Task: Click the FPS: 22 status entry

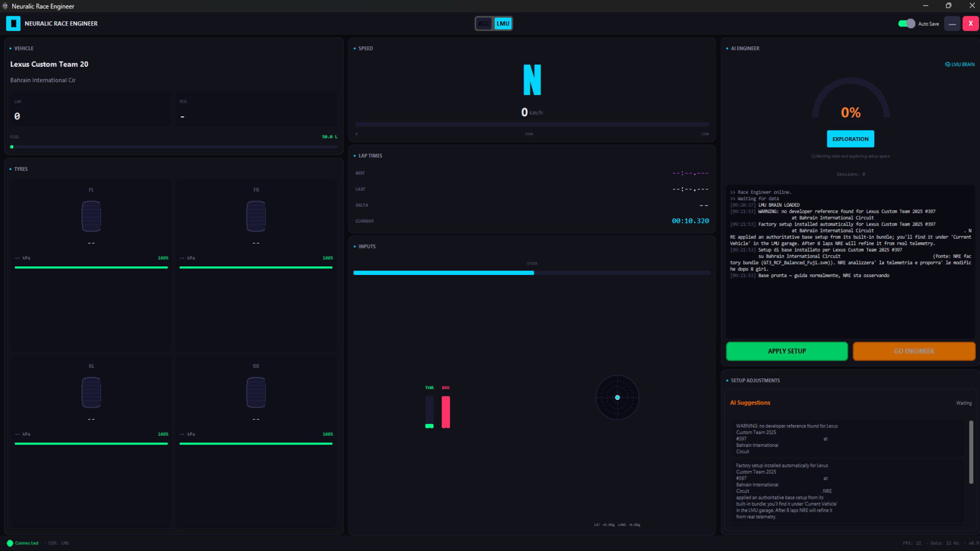Action: click(912, 543)
